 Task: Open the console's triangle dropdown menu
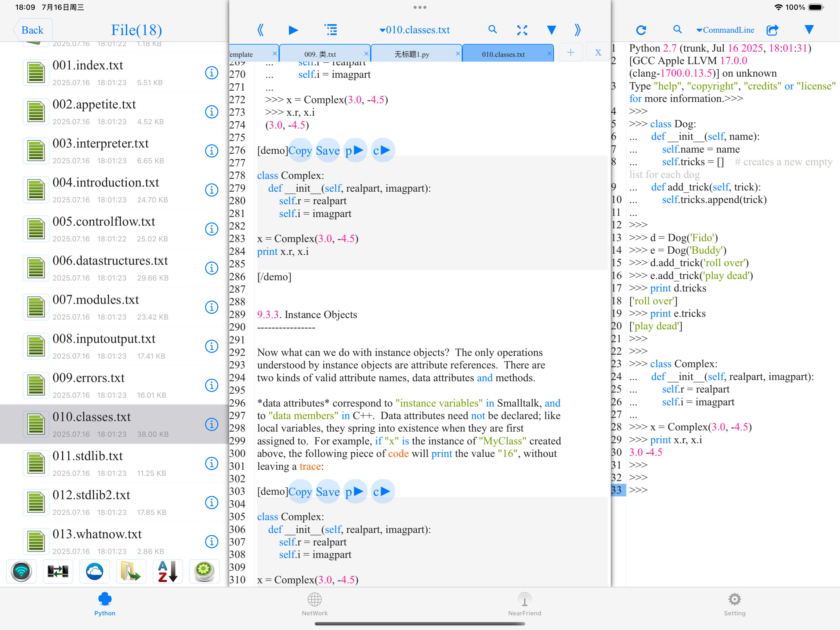click(809, 30)
